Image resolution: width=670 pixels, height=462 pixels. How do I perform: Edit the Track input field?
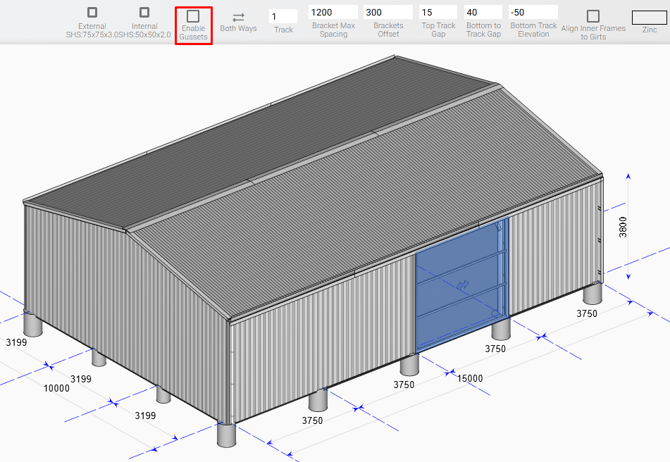283,16
